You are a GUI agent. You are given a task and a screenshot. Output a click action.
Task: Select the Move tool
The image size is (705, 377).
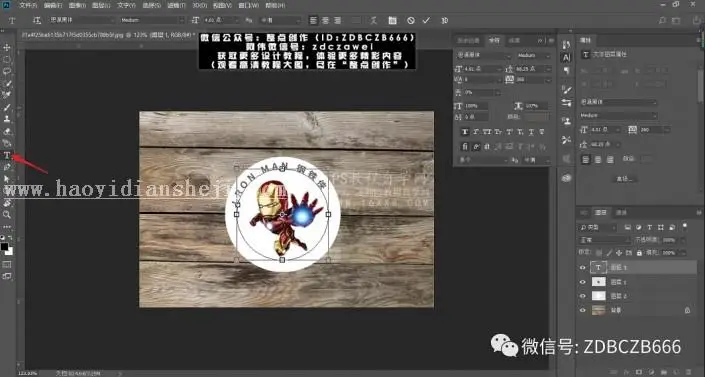(x=7, y=47)
